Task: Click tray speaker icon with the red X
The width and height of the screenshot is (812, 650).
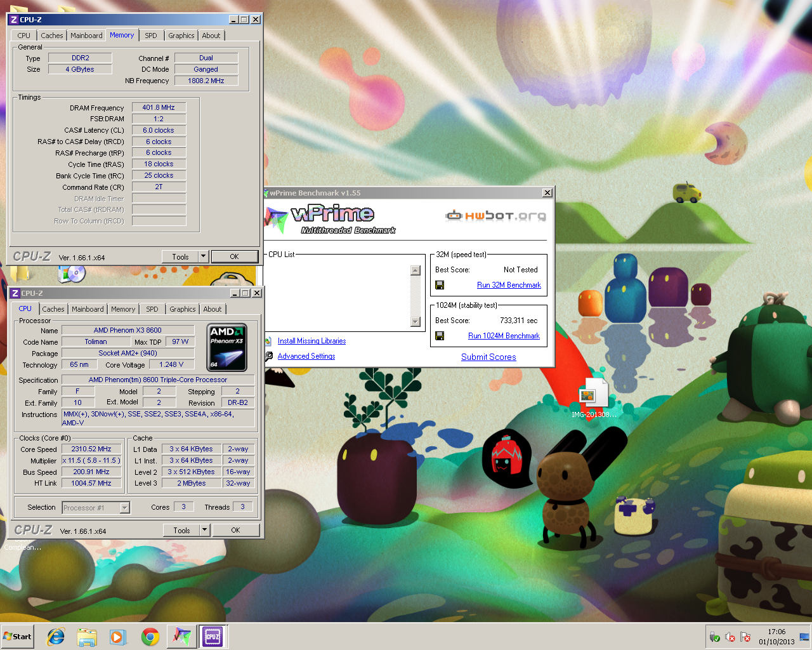Action: click(730, 637)
